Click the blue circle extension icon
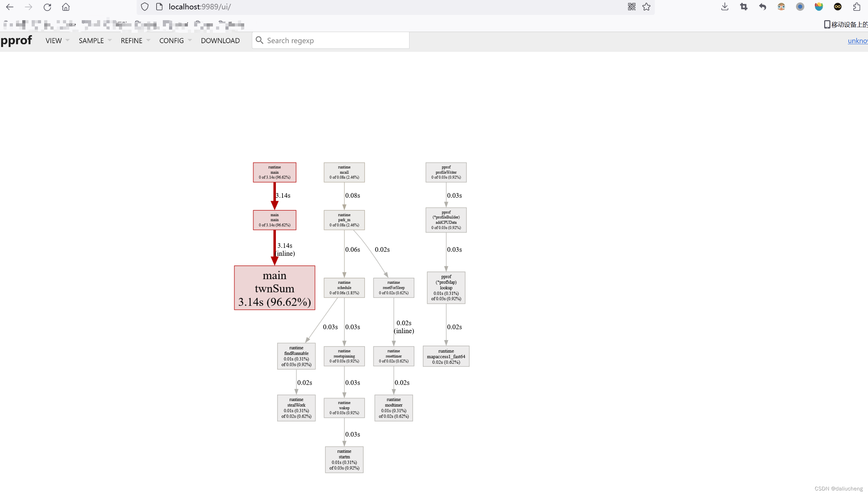Image resolution: width=868 pixels, height=495 pixels. (x=800, y=7)
